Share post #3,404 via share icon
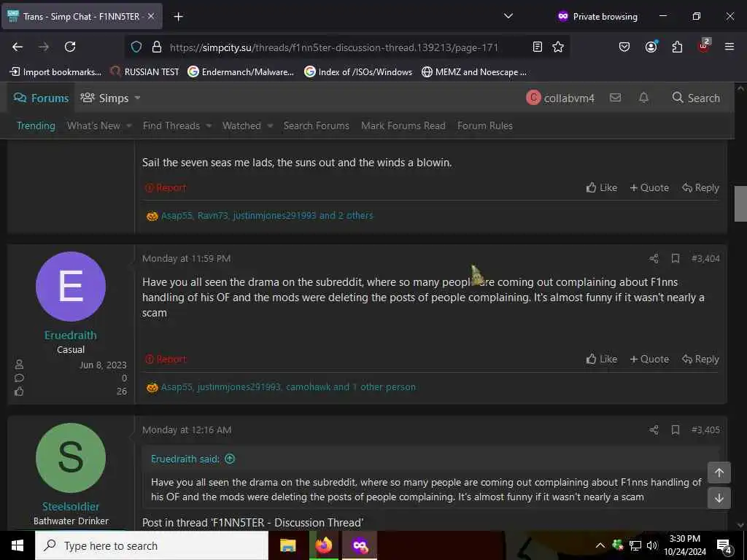This screenshot has height=560, width=747. (654, 259)
